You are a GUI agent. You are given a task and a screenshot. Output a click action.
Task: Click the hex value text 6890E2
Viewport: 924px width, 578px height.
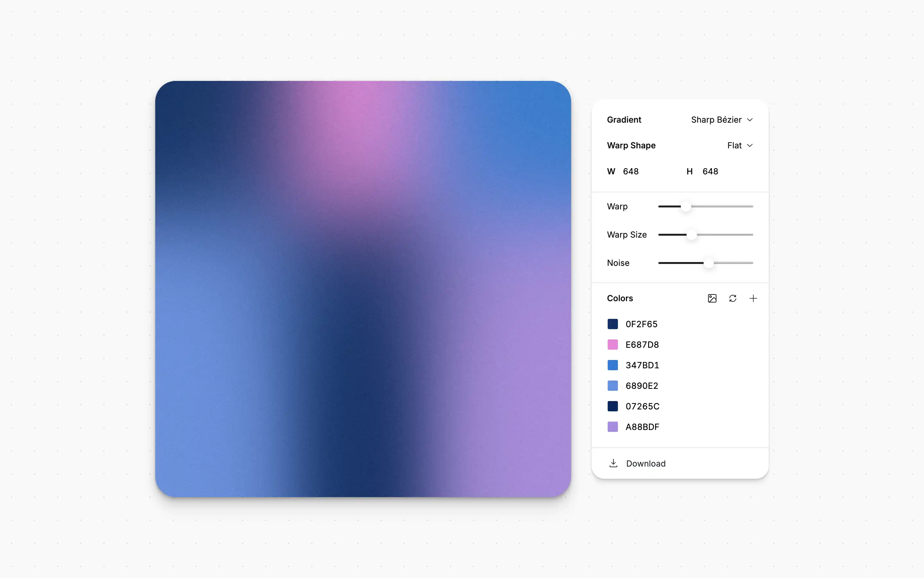click(642, 386)
